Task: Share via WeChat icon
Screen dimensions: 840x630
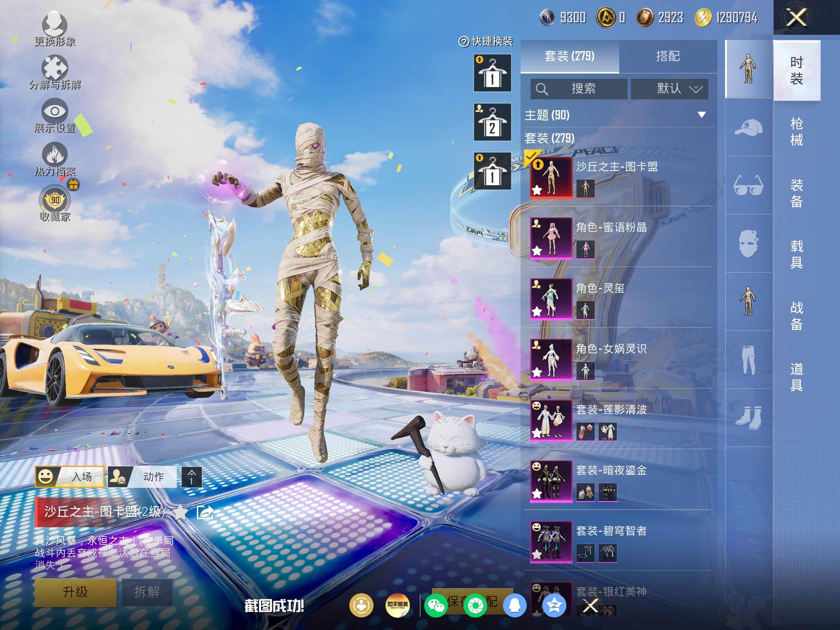Action: coord(436,605)
